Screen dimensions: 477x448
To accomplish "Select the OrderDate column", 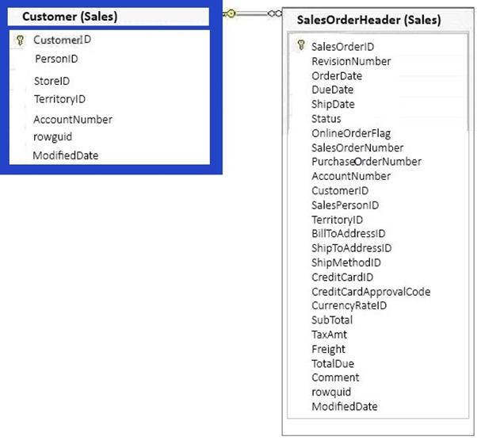I will pyautogui.click(x=337, y=76).
